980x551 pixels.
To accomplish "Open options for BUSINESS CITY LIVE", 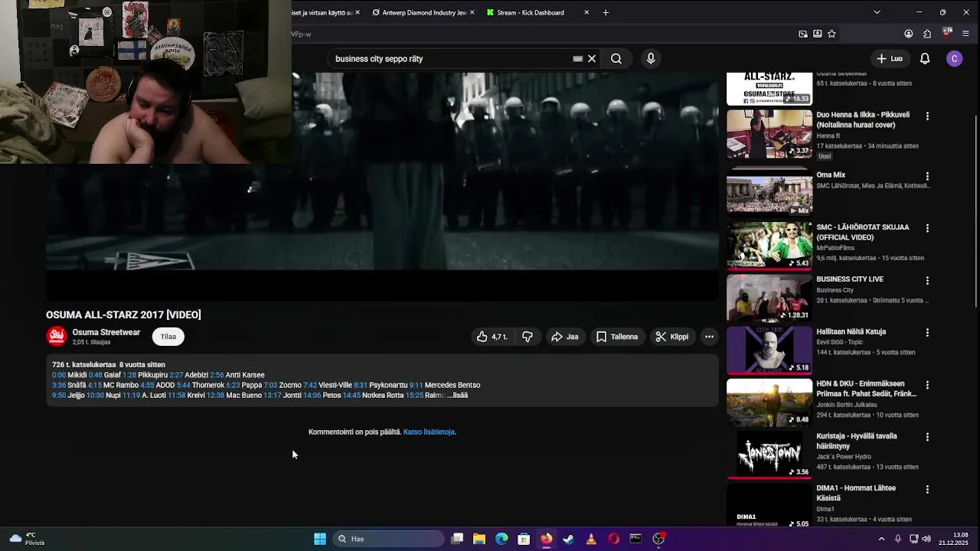I will coord(927,280).
